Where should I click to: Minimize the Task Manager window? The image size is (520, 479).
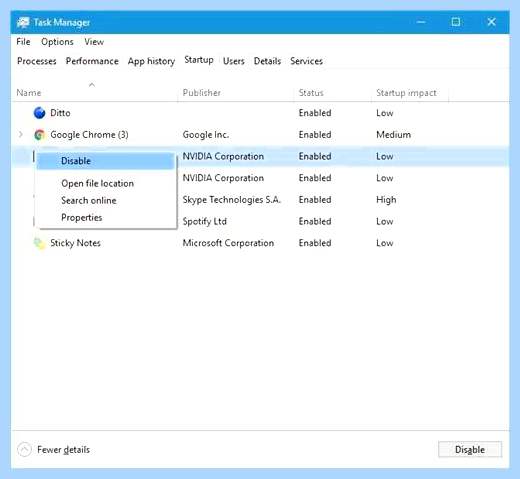[x=421, y=22]
